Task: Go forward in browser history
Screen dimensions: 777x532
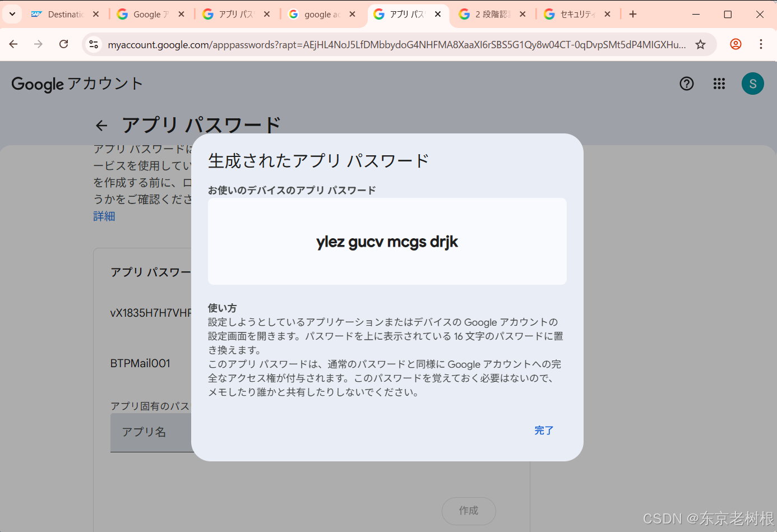Action: pyautogui.click(x=38, y=44)
